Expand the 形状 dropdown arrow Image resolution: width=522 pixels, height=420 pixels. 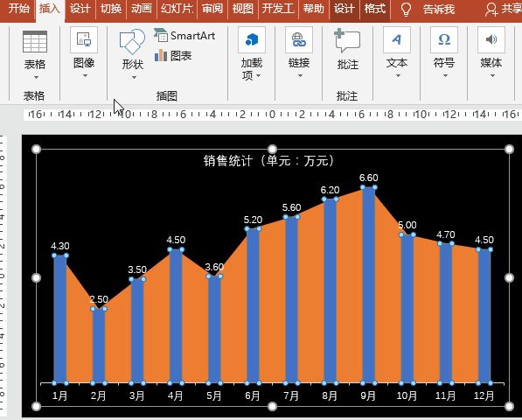[x=134, y=78]
